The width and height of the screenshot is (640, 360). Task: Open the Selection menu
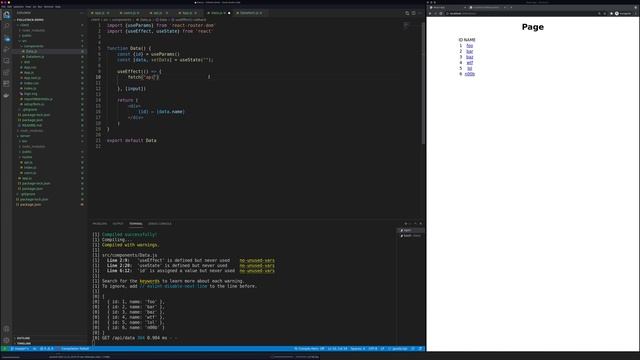point(19,7)
